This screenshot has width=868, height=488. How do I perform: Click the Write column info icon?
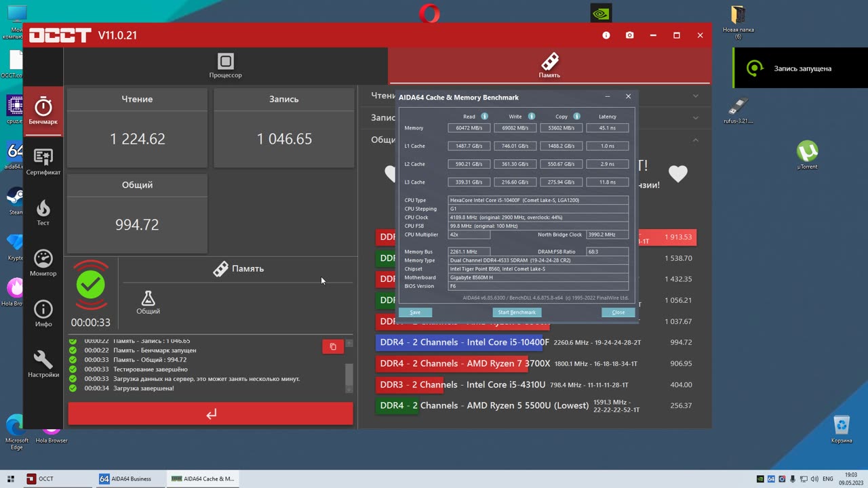[531, 117]
